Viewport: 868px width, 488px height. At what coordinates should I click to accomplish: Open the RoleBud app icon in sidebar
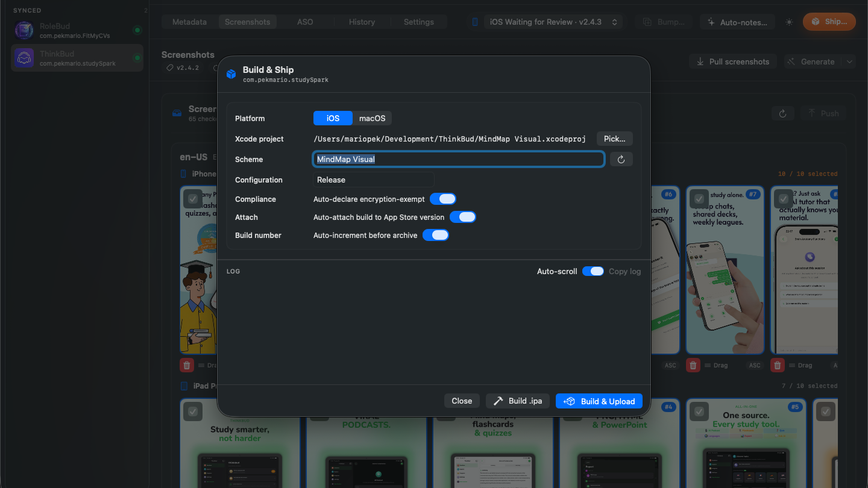(24, 31)
